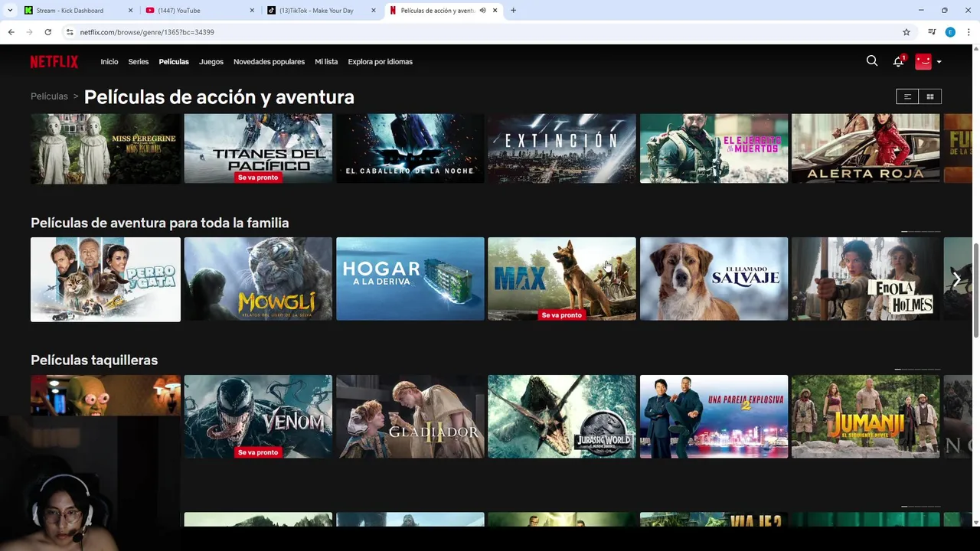Switch to list view layout

point(907,96)
